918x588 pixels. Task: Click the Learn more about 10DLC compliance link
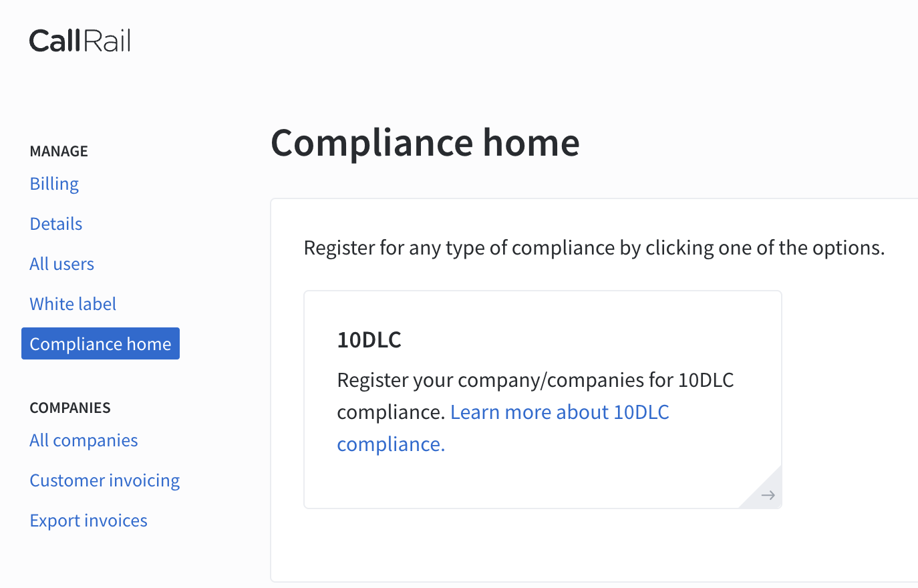point(560,412)
